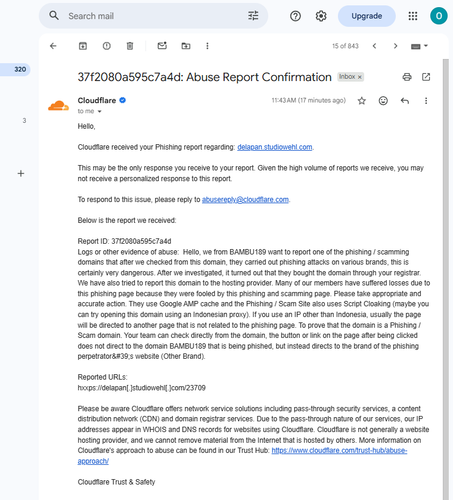Go to the newer email arrow
This screenshot has height=500, width=453.
point(374,46)
